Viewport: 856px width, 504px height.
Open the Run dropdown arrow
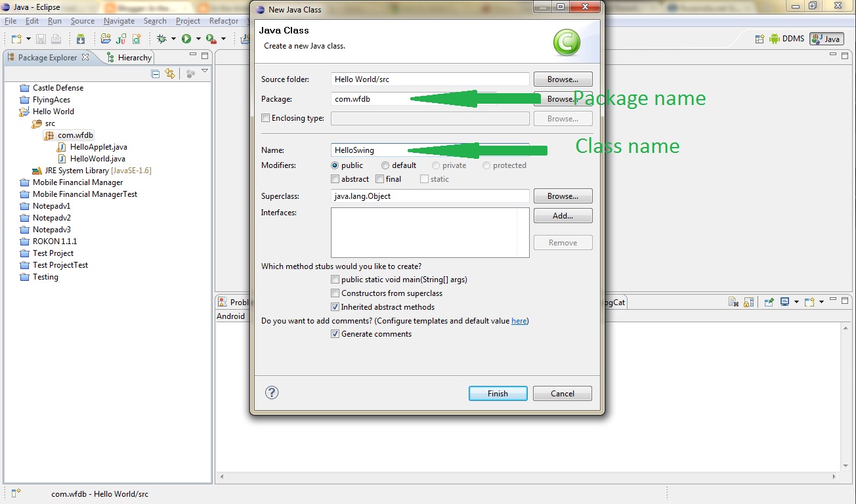coord(198,39)
